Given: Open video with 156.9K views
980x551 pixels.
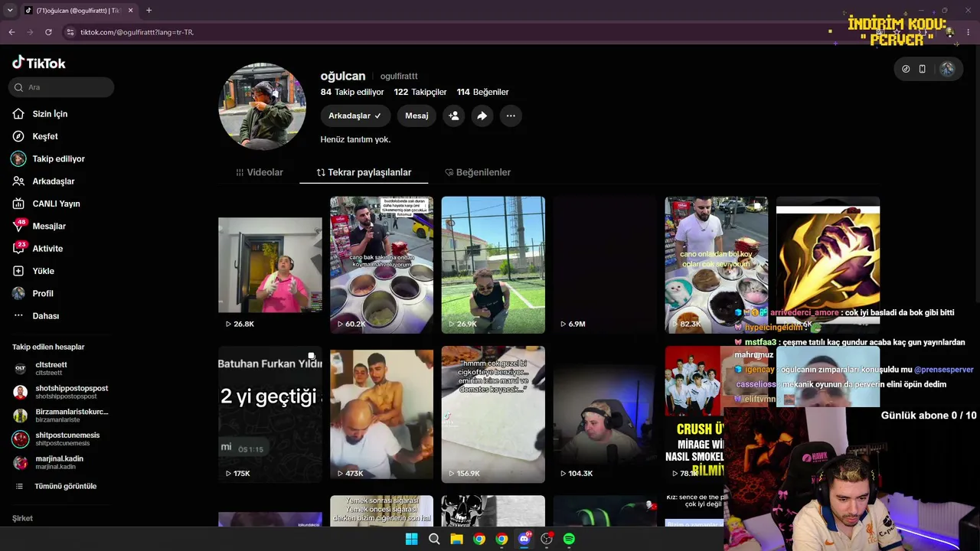Looking at the screenshot, I should click(493, 414).
